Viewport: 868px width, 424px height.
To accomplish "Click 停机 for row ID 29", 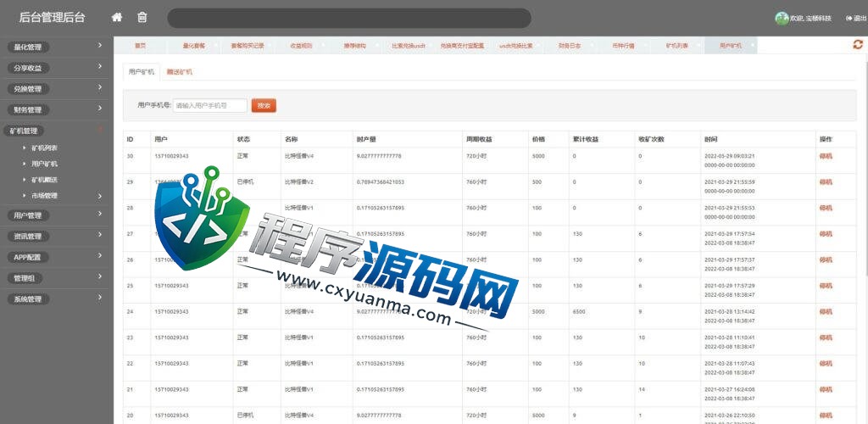I will coord(826,181).
